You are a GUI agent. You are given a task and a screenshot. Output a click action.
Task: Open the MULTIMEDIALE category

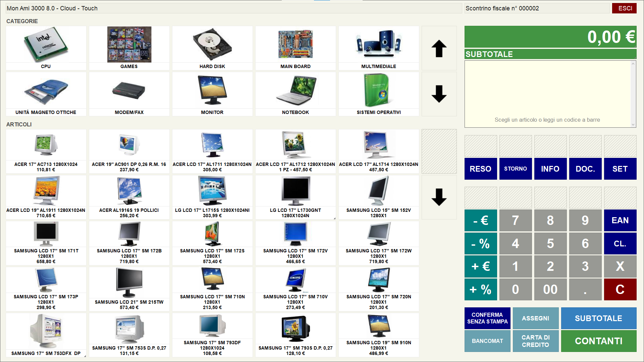pyautogui.click(x=379, y=48)
